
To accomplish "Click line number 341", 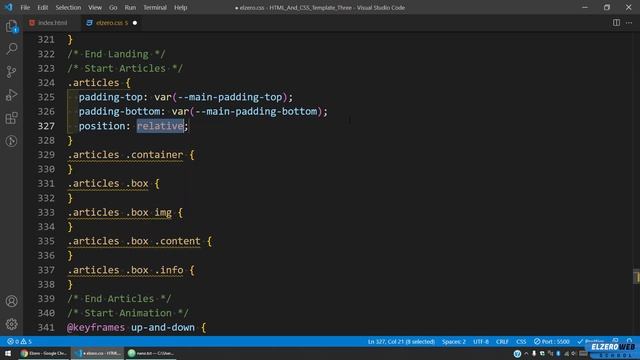I will (46, 327).
